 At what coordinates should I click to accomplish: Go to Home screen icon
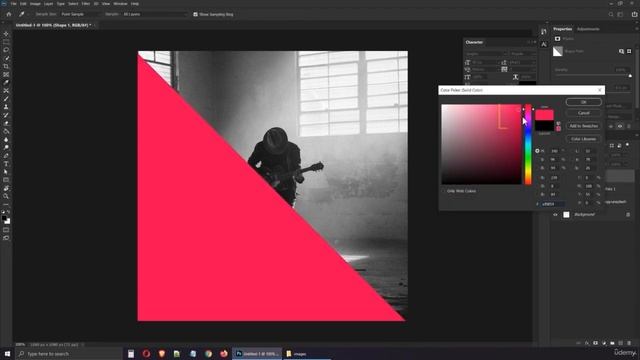click(9, 14)
